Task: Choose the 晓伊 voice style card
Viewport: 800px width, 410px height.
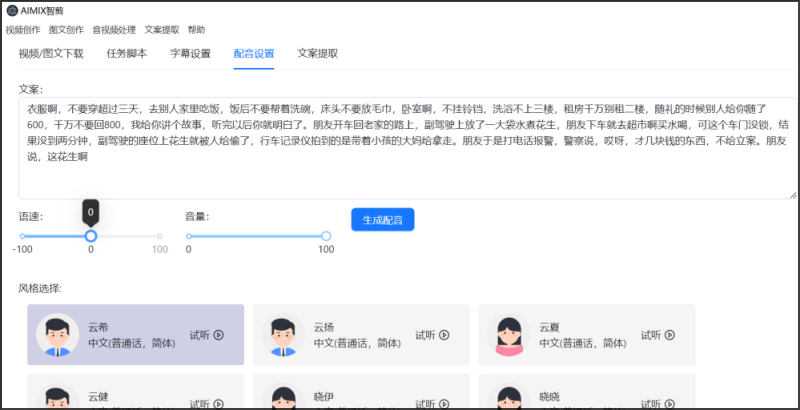Action: click(361, 394)
